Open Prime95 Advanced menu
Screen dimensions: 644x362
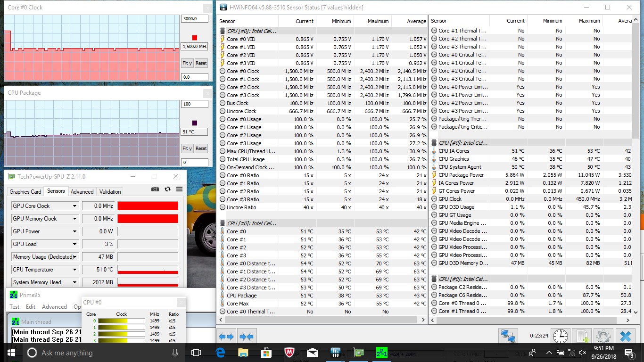click(54, 306)
